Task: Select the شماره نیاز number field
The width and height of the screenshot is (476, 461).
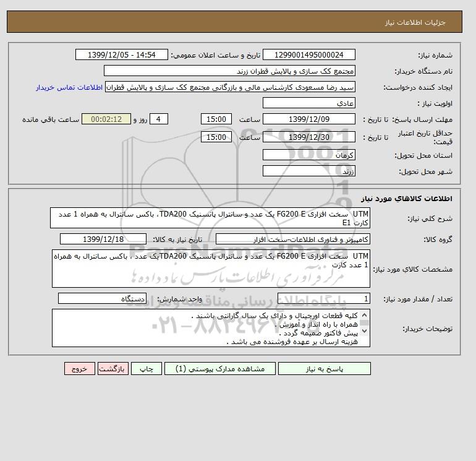Action: pos(308,55)
